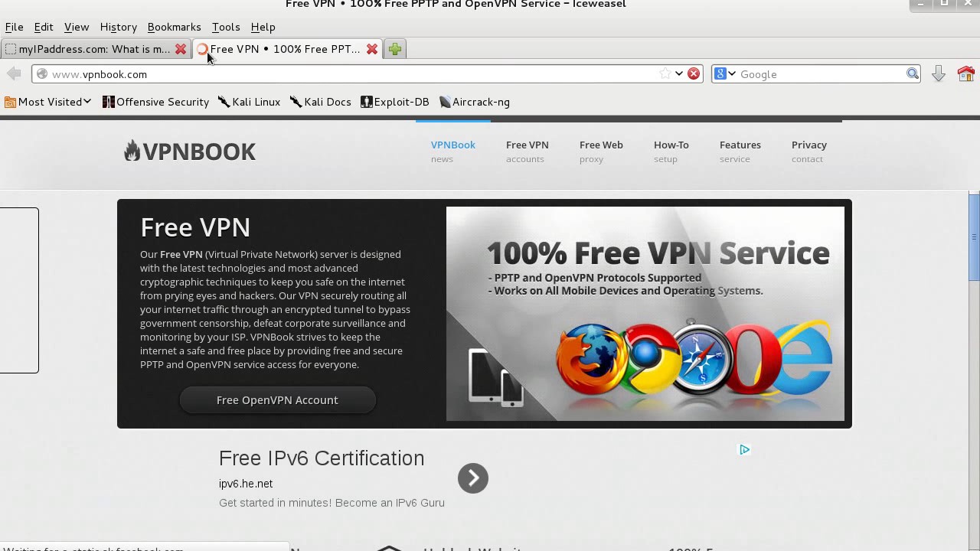The width and height of the screenshot is (980, 551).
Task: Click the mobile devices icon in banner
Action: [496, 377]
